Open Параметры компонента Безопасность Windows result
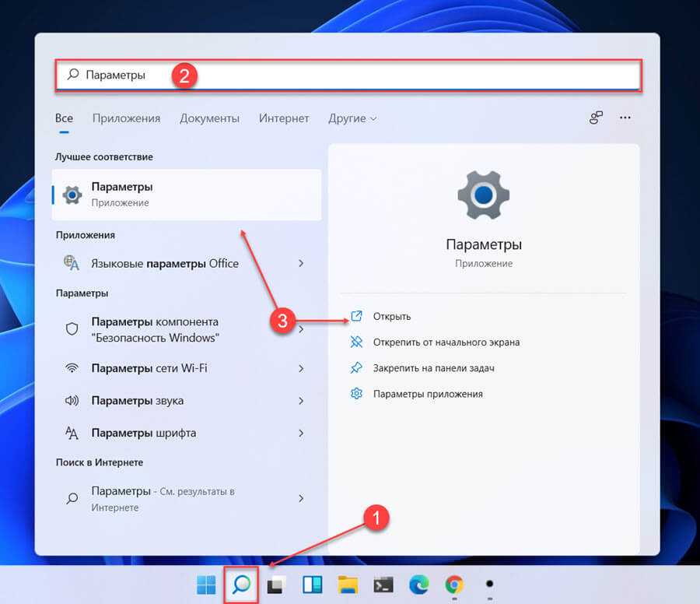 [187, 330]
